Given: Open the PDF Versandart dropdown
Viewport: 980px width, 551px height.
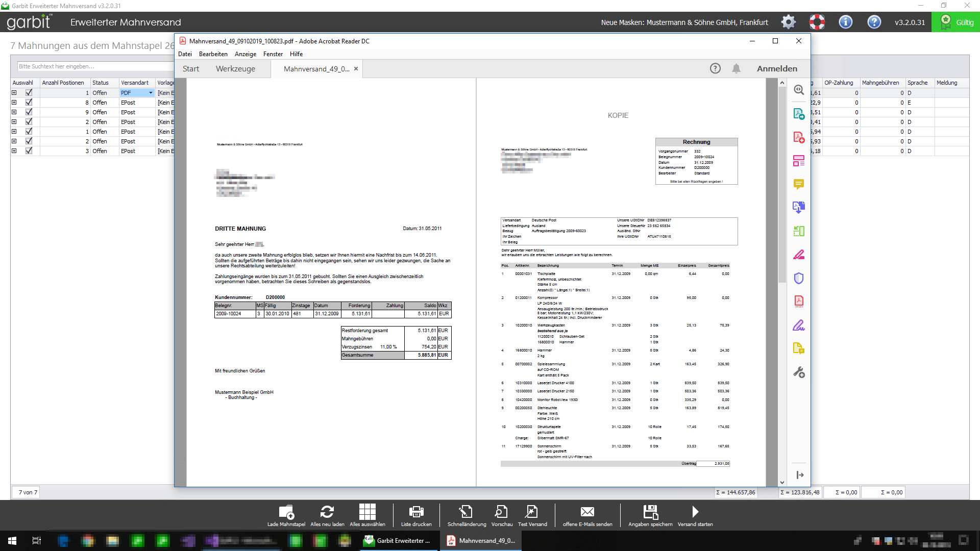Looking at the screenshot, I should click(151, 93).
